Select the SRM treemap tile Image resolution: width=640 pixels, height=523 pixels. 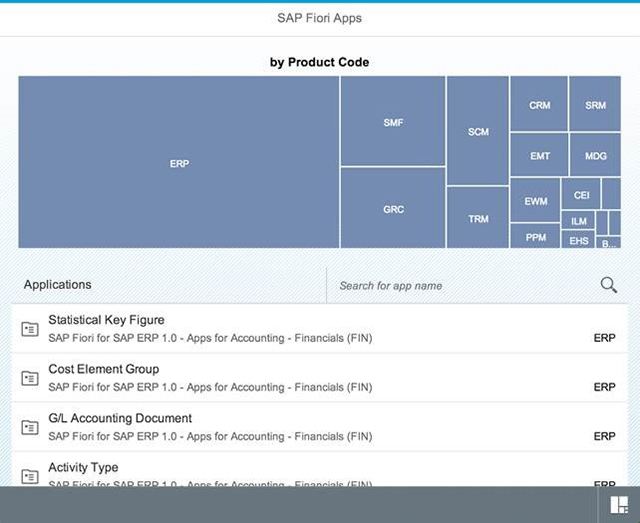(595, 104)
